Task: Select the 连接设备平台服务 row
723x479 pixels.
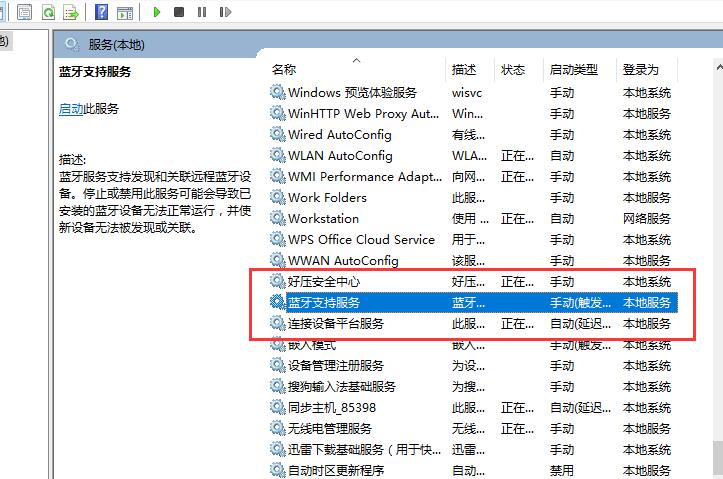Action: pos(336,324)
